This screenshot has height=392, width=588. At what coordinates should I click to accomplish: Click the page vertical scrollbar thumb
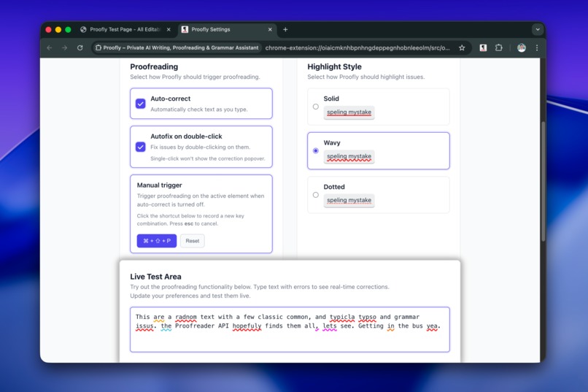(543, 181)
